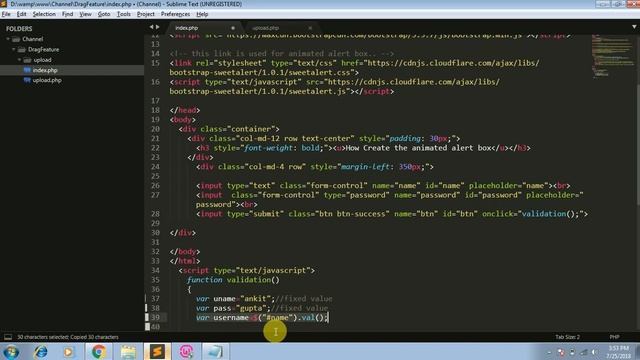Click line number 20 in the gutter
Screen dimensions: 640x360
tap(155, 129)
